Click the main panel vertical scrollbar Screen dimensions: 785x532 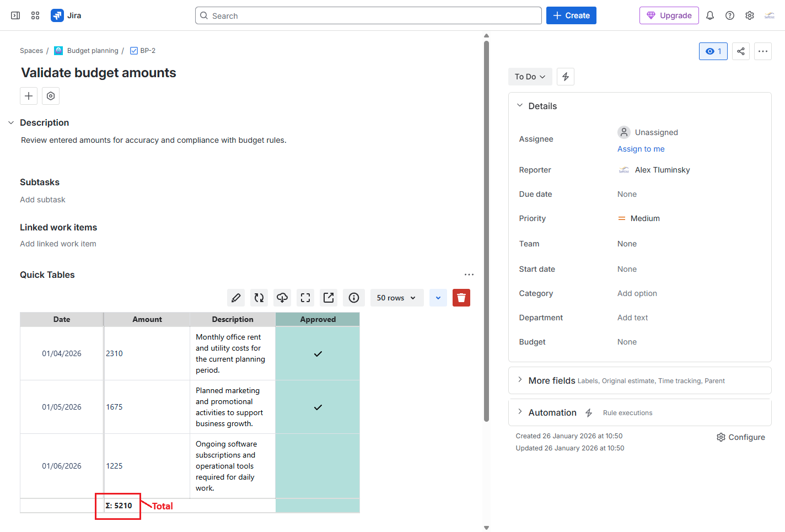pyautogui.click(x=486, y=232)
